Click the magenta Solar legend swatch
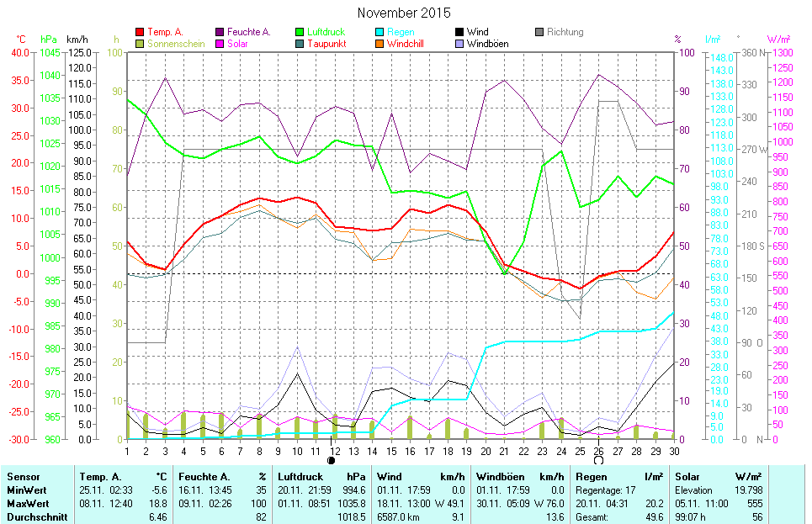This screenshot has height=524, width=812. (220, 44)
